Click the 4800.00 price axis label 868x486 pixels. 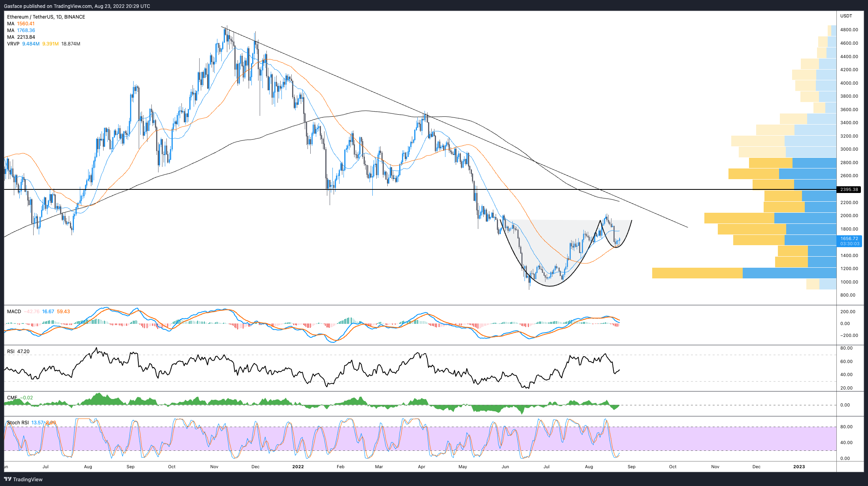point(849,30)
